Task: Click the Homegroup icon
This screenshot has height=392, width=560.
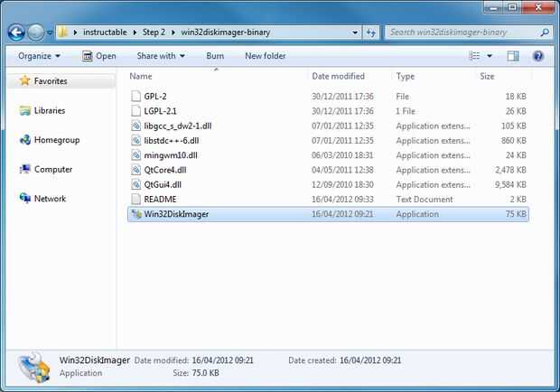Action: 25,140
